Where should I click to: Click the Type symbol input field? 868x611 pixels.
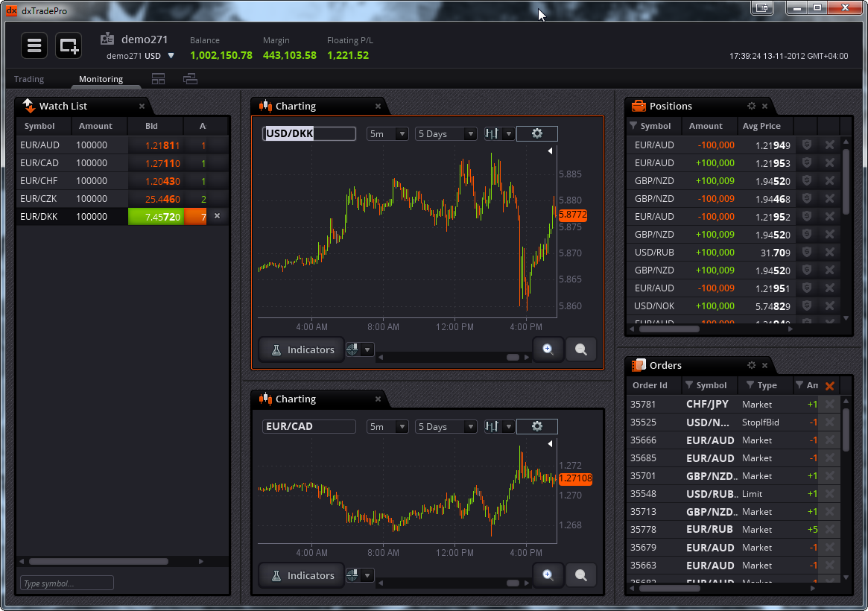coord(66,583)
